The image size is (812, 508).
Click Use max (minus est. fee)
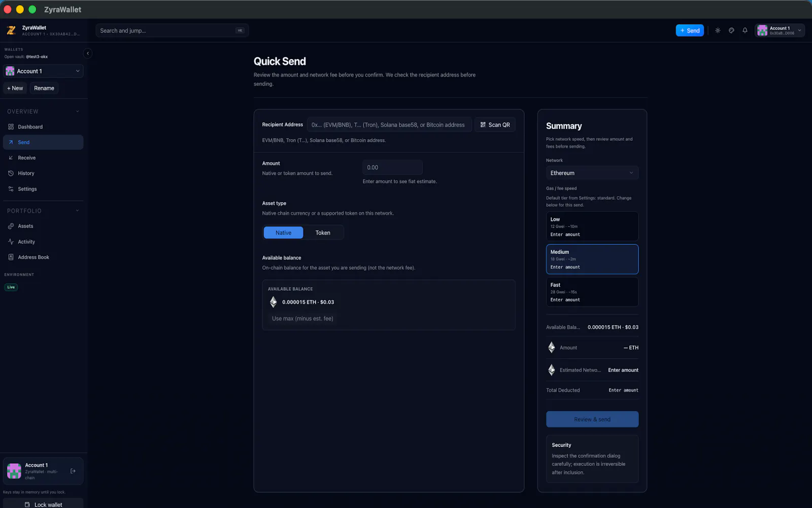302,319
